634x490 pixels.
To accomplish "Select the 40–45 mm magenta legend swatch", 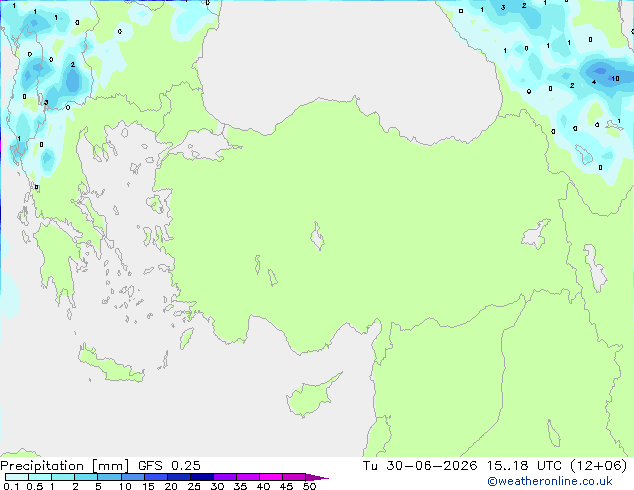I will click(x=271, y=477).
